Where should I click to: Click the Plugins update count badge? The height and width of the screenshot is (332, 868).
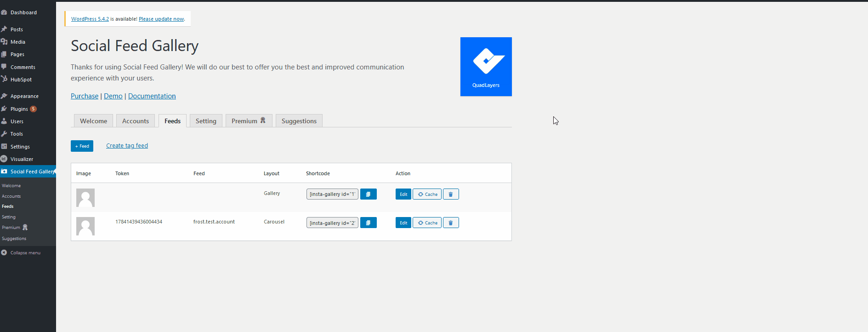(x=34, y=109)
